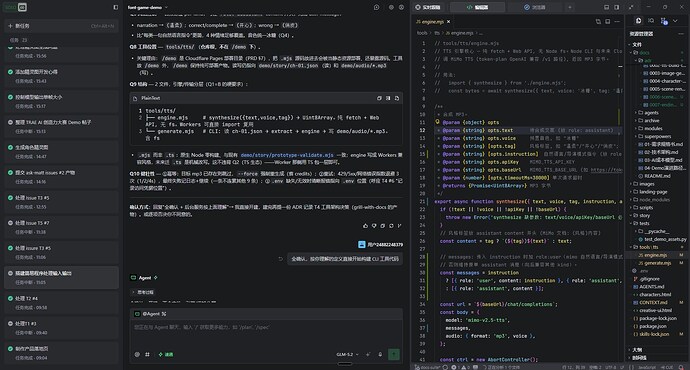
Task: Open the editor more actions menu
Action: click(617, 21)
